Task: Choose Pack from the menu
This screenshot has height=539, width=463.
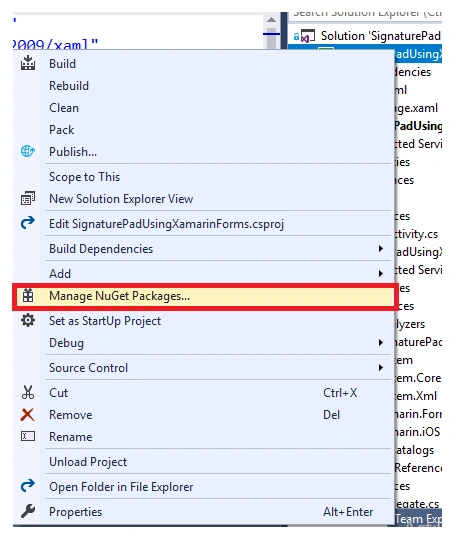Action: (203, 130)
